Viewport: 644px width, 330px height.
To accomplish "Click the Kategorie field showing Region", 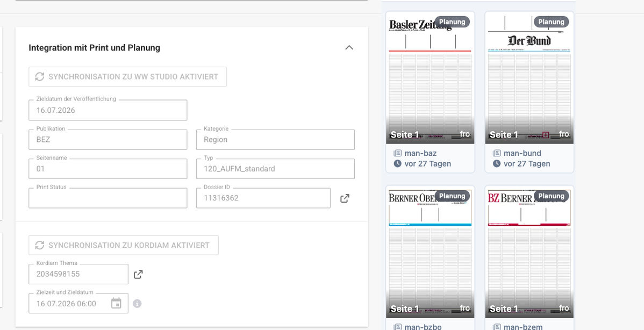I will pyautogui.click(x=275, y=140).
